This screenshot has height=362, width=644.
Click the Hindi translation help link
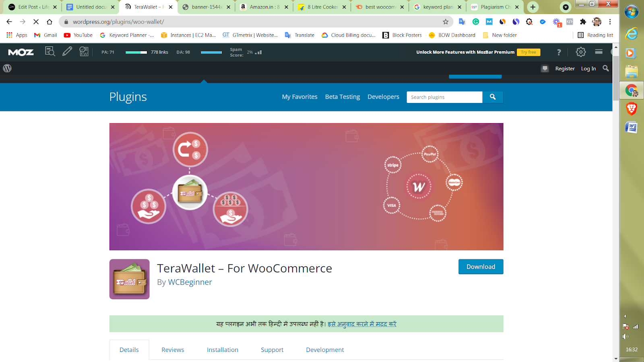pyautogui.click(x=362, y=324)
